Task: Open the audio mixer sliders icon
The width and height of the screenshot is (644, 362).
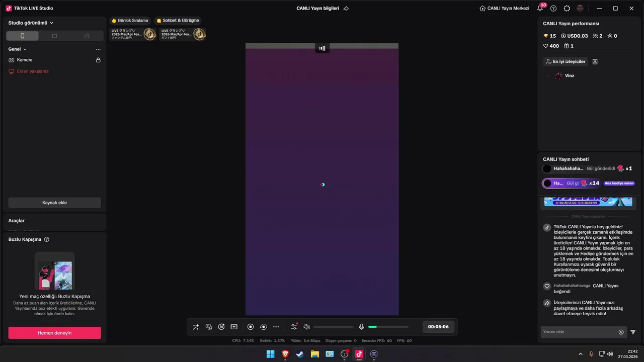Action: (294, 327)
